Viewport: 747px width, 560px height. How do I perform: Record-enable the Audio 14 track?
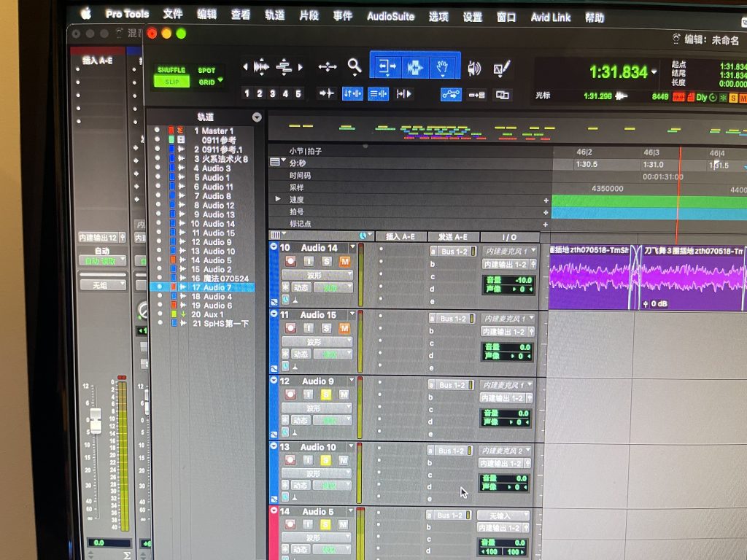click(x=290, y=261)
